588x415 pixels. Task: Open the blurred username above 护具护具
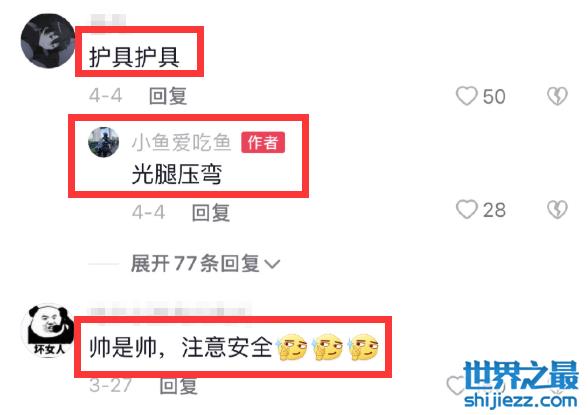click(108, 20)
